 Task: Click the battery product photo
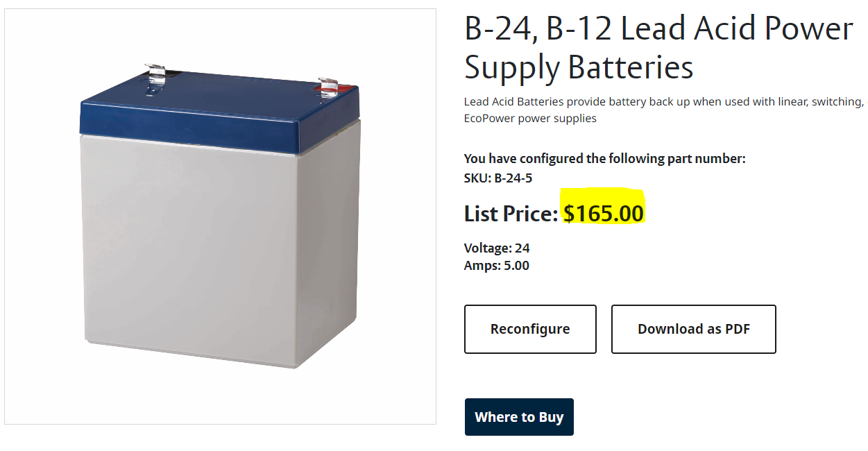click(219, 215)
